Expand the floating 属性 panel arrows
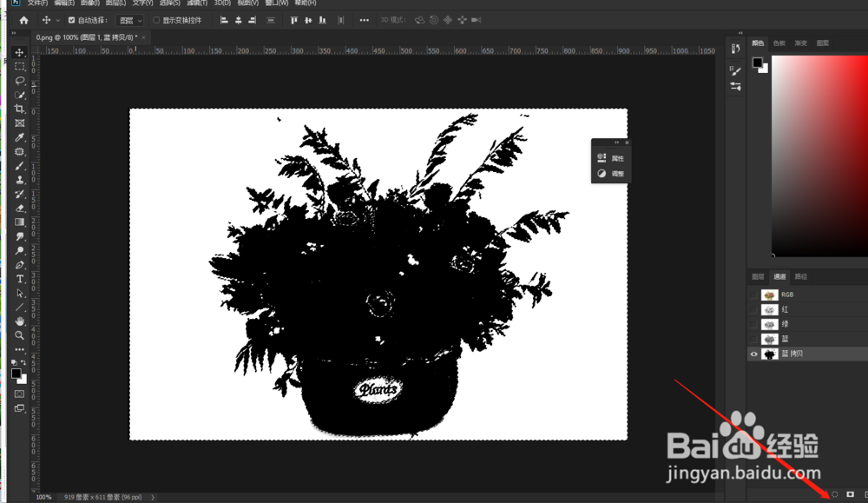Screen dimensions: 868x503 tap(616, 142)
